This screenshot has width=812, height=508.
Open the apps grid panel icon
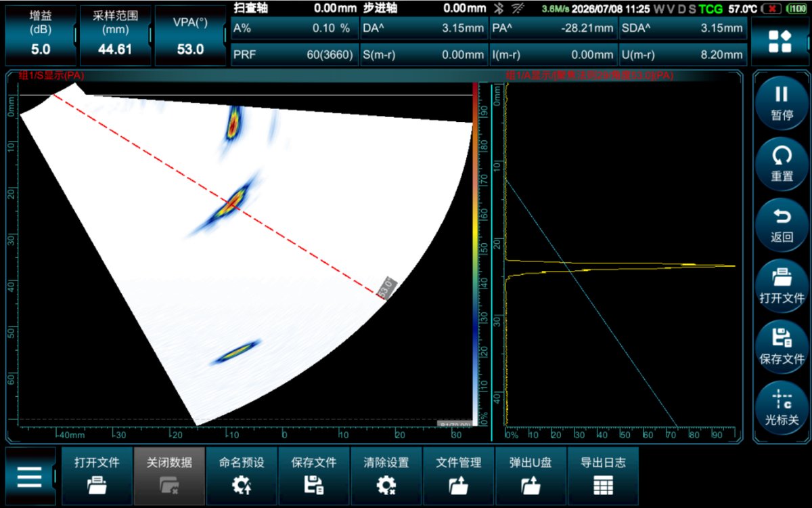click(780, 41)
